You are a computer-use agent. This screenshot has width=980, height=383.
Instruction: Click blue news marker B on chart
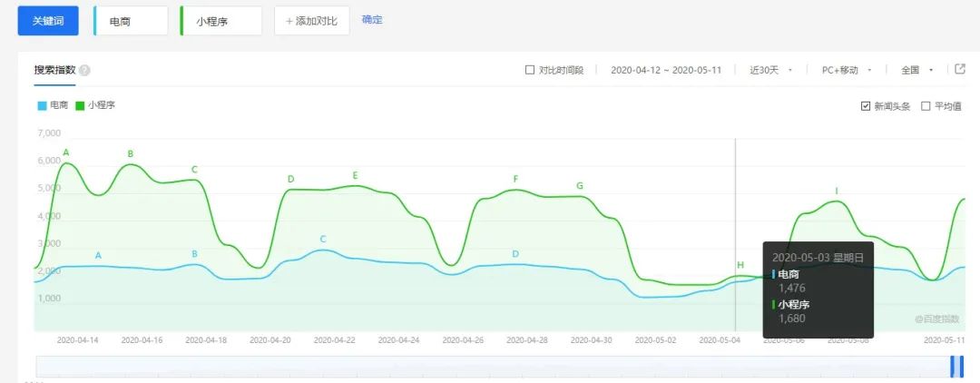[194, 253]
